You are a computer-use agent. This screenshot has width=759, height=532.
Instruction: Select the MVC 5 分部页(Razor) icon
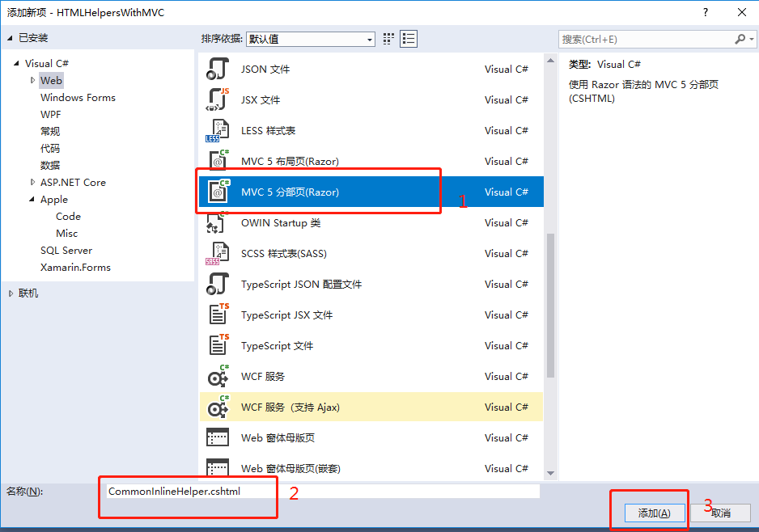click(x=218, y=192)
